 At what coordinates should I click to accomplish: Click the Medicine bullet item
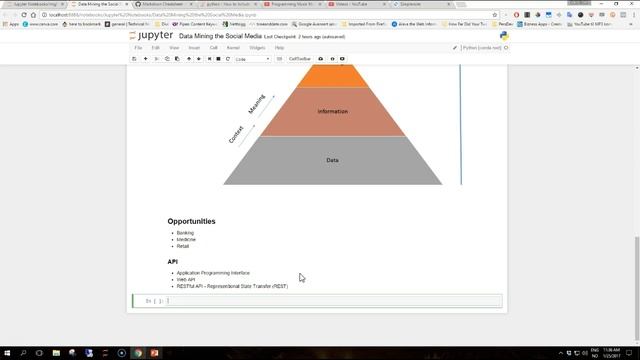186,239
